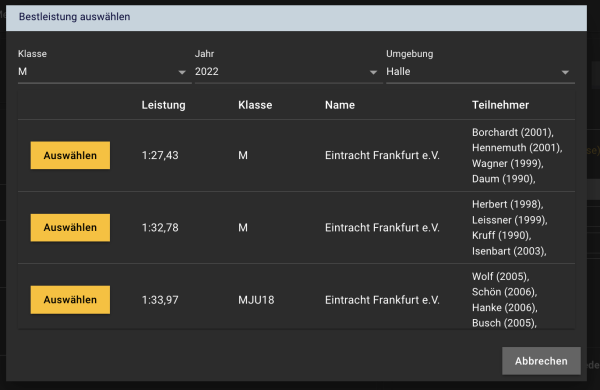Click participant Leissner (1999)
Screen dimensions: 600x390
click(x=509, y=220)
